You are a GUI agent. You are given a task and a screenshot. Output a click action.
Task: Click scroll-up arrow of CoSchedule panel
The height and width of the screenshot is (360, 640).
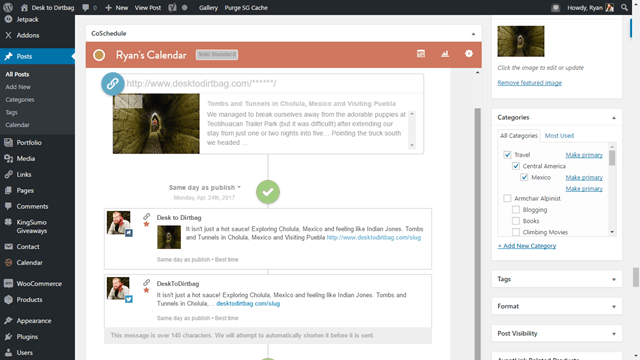[478, 73]
